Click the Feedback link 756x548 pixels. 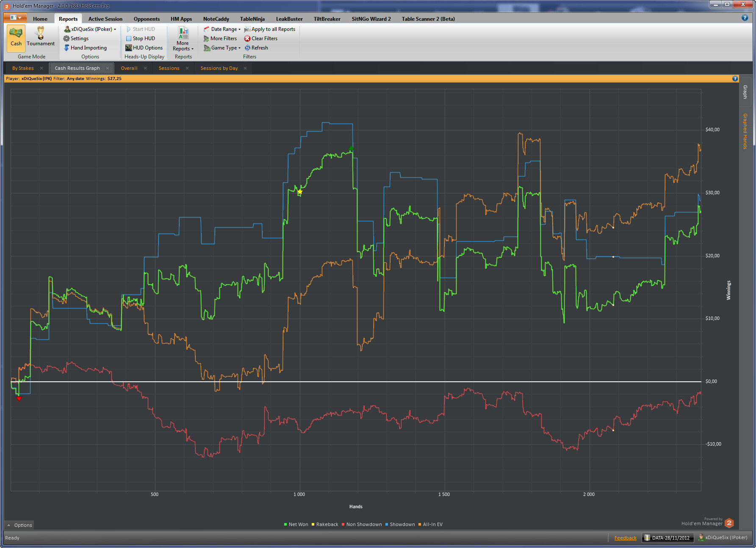click(626, 538)
